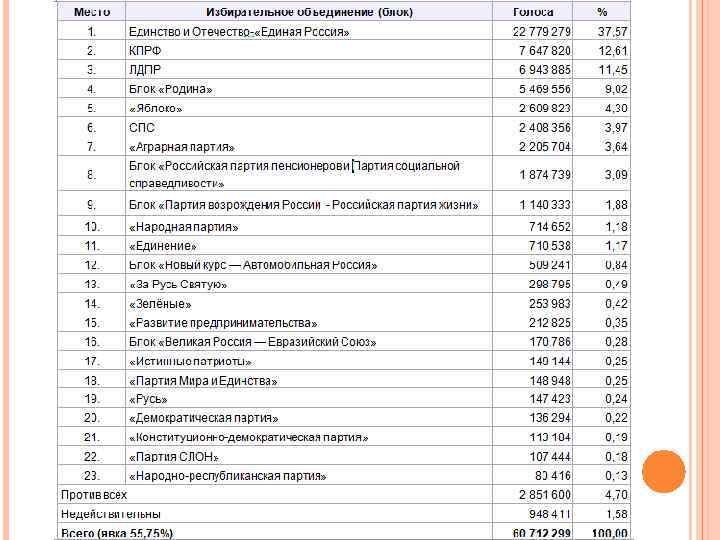The width and height of the screenshot is (720, 540).
Task: Click the percentage '37,57'
Action: 613,32
